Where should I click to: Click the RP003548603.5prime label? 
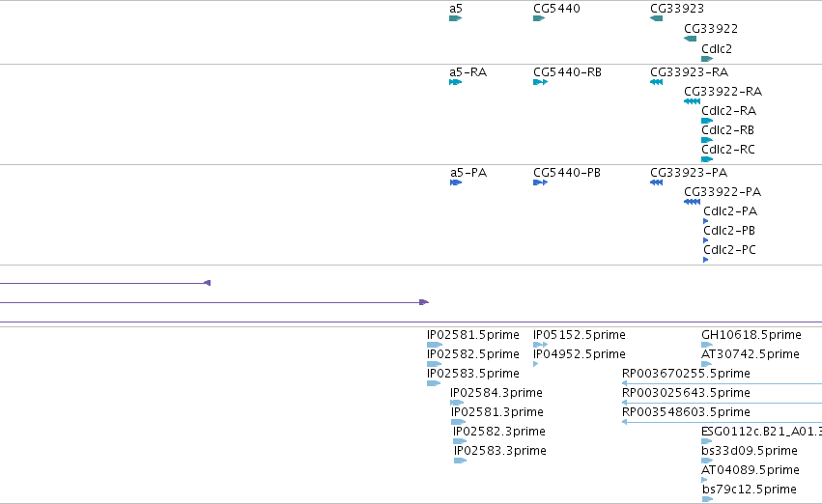(686, 412)
